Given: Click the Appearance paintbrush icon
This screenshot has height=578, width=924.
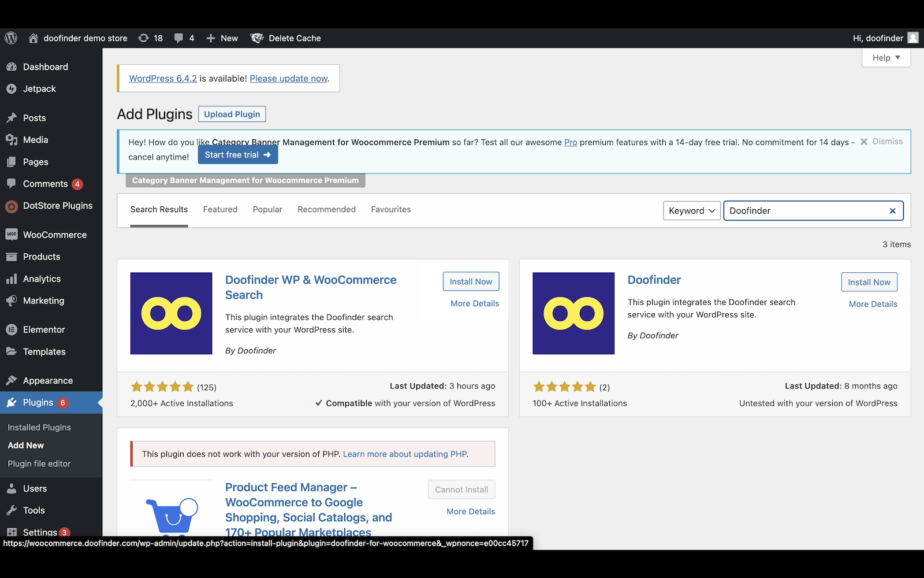Looking at the screenshot, I should (x=12, y=380).
